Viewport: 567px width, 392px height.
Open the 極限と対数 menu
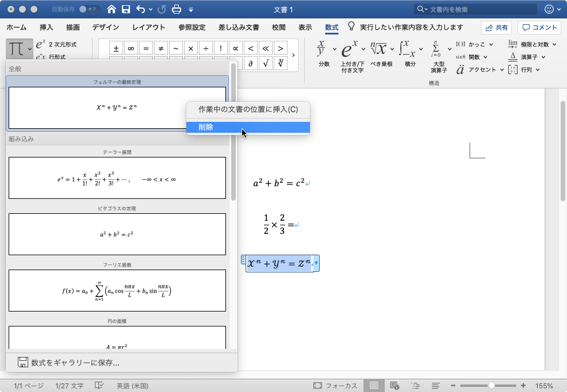[532, 44]
